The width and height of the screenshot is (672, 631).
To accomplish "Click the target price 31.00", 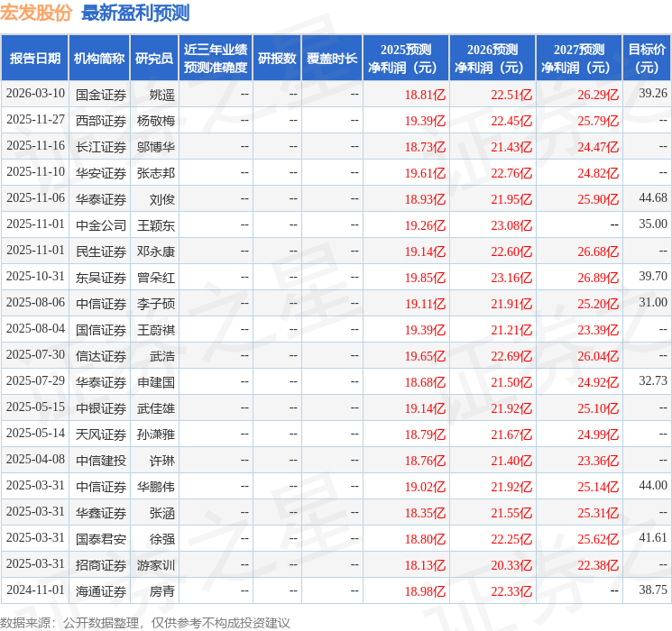I will point(653,303).
